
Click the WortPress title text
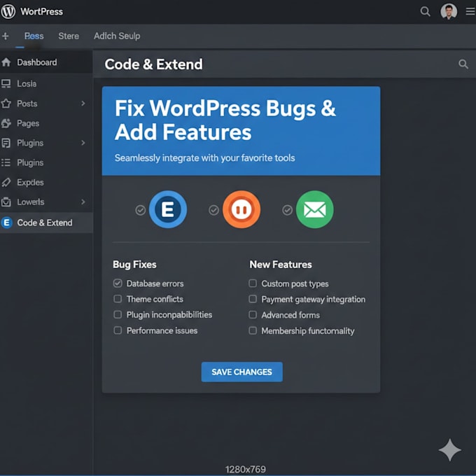[41, 11]
